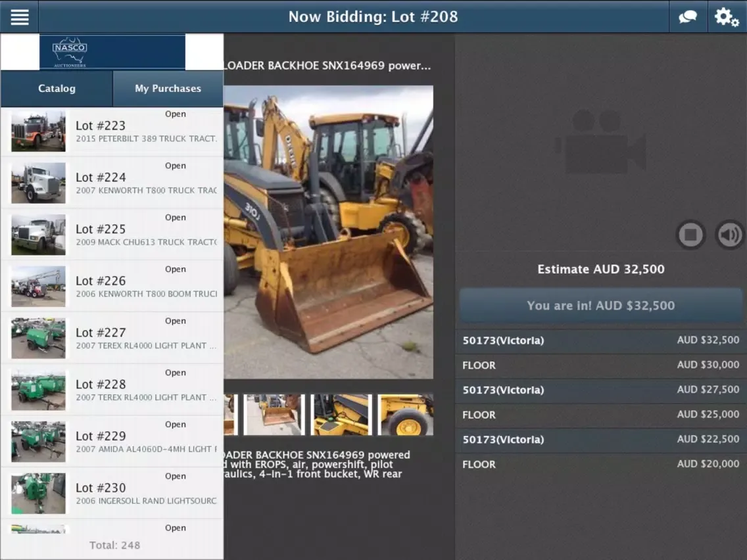View the rear wheel thumbnail
This screenshot has height=560, width=747.
click(x=406, y=414)
